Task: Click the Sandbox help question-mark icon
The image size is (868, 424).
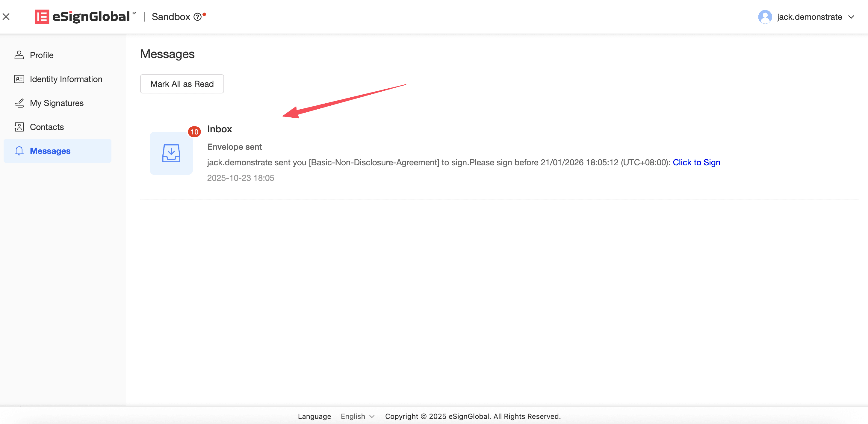Action: (x=197, y=17)
